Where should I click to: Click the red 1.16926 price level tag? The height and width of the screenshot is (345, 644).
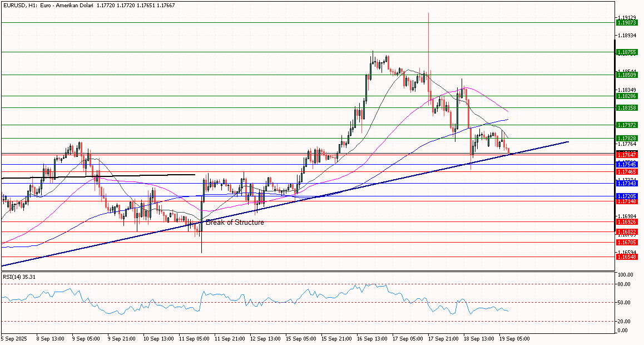pos(627,222)
